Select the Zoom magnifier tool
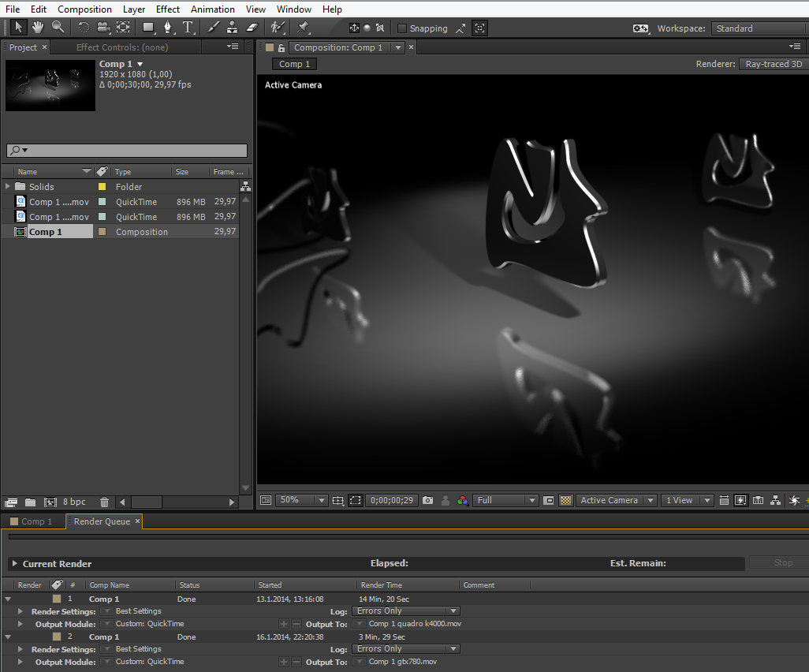The width and height of the screenshot is (809, 672). tap(58, 28)
